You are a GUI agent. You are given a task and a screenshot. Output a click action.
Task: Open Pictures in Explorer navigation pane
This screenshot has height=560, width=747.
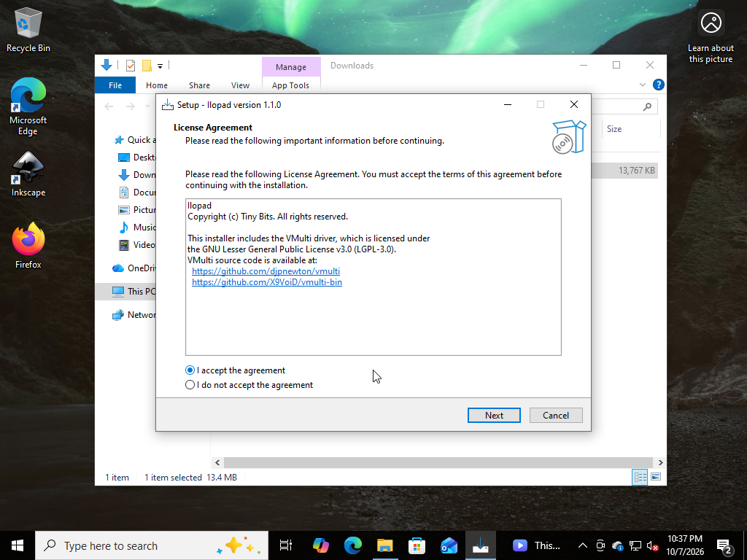click(x=136, y=209)
